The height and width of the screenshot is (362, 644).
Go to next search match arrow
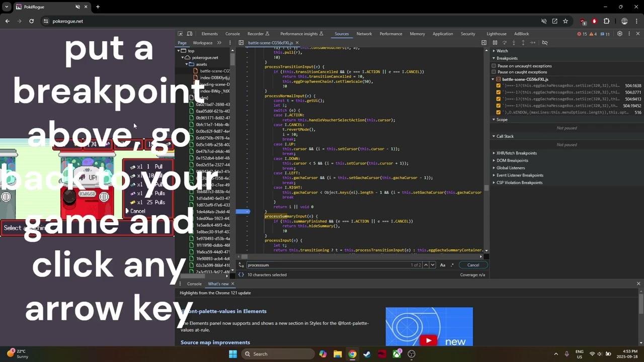tap(433, 265)
